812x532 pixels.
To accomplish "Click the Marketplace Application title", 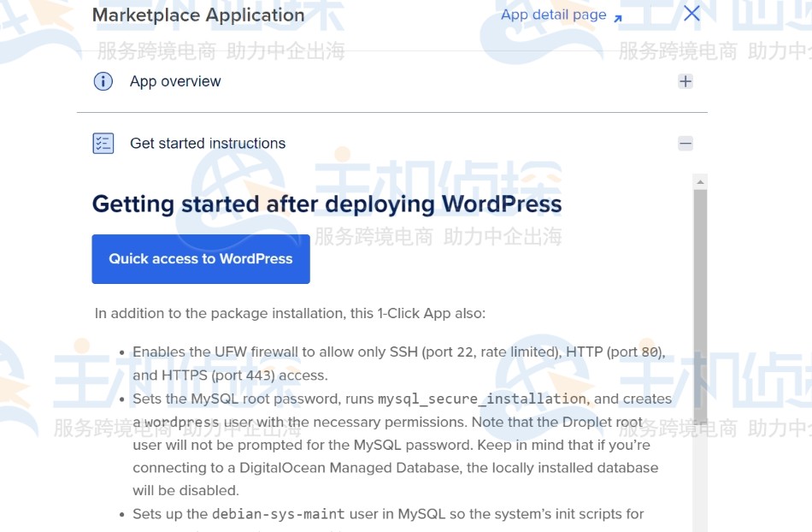I will (x=198, y=15).
